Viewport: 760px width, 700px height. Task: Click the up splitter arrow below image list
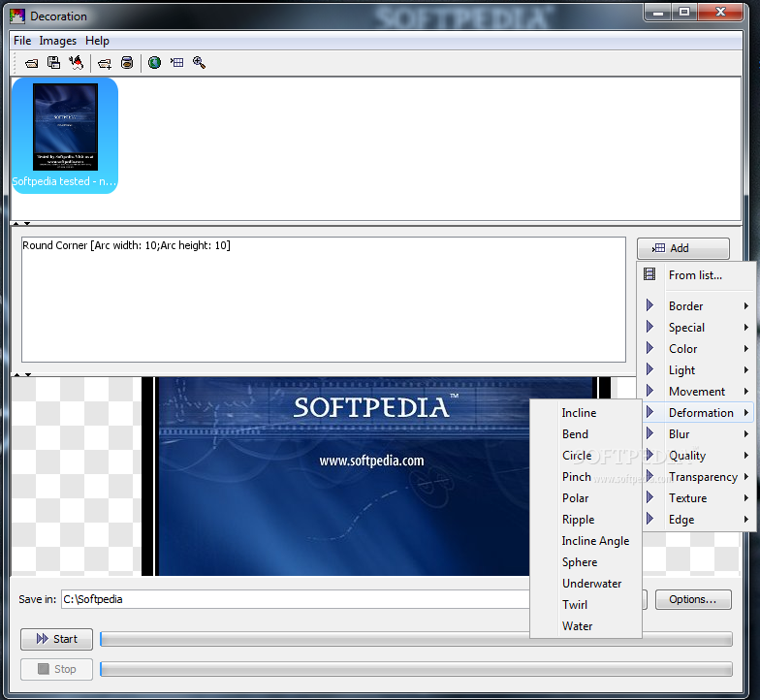(16, 223)
